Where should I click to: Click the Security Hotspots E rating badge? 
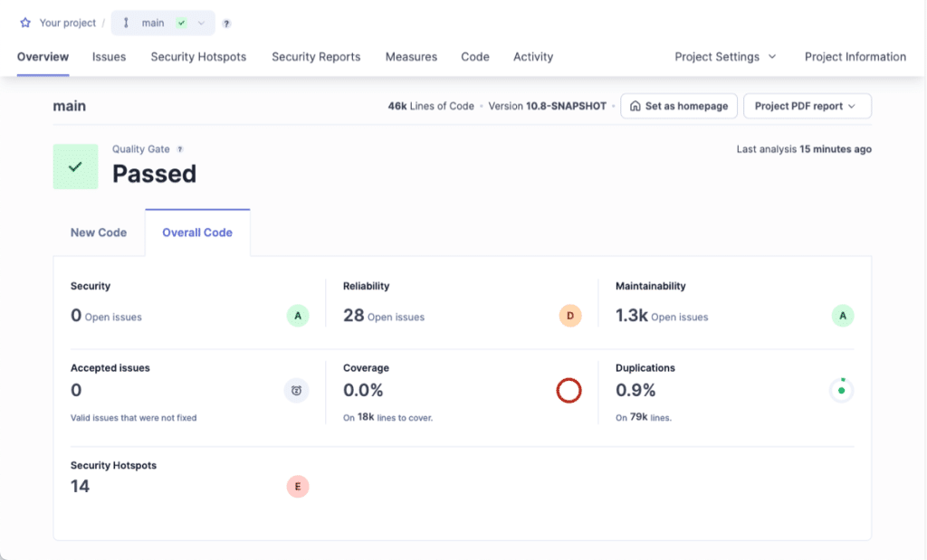297,486
